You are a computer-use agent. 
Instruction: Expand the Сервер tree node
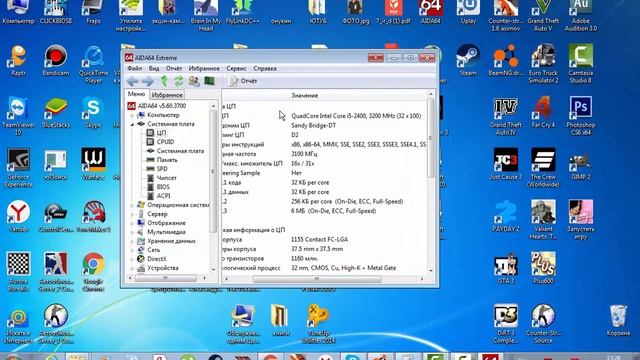click(x=133, y=214)
